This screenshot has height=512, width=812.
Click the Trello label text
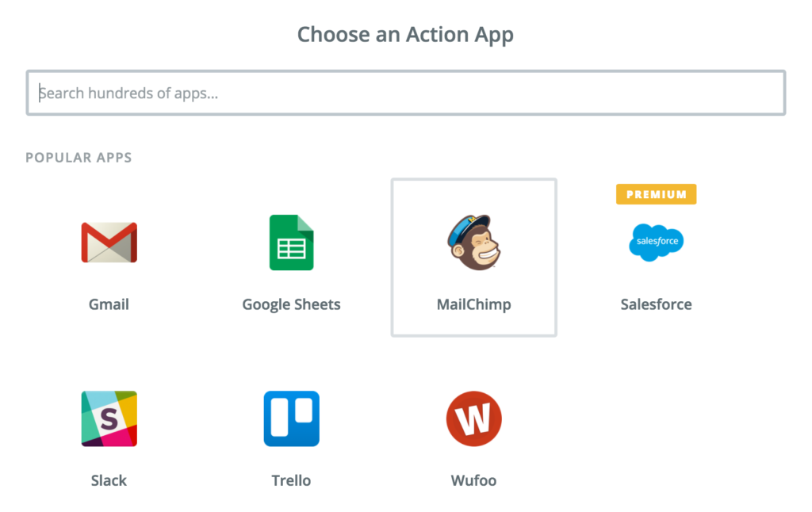[x=291, y=480]
